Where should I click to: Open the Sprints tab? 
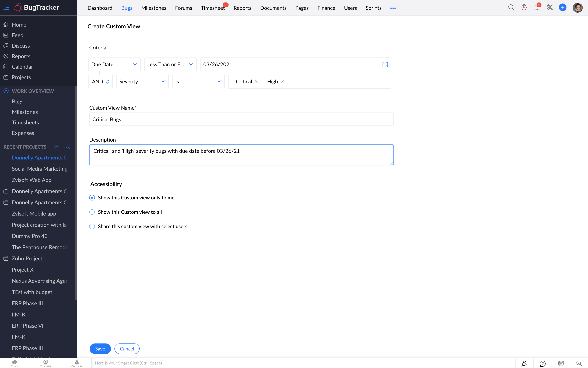[x=373, y=8]
